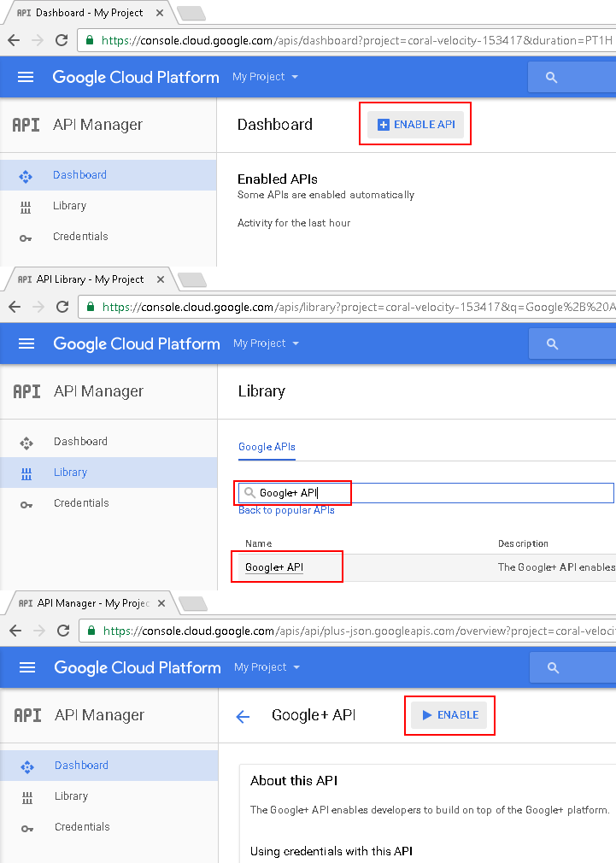Image resolution: width=616 pixels, height=863 pixels.
Task: Click forward arrow in Dashboard browser window
Action: pyautogui.click(x=38, y=40)
